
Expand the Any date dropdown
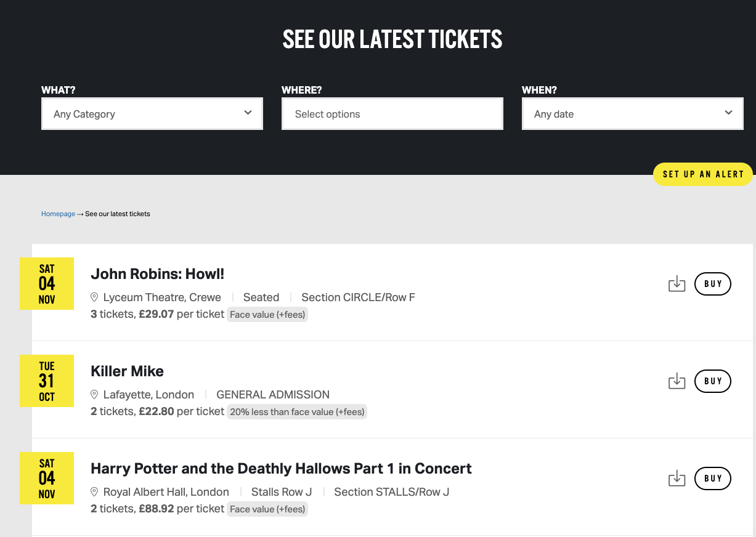click(x=633, y=114)
